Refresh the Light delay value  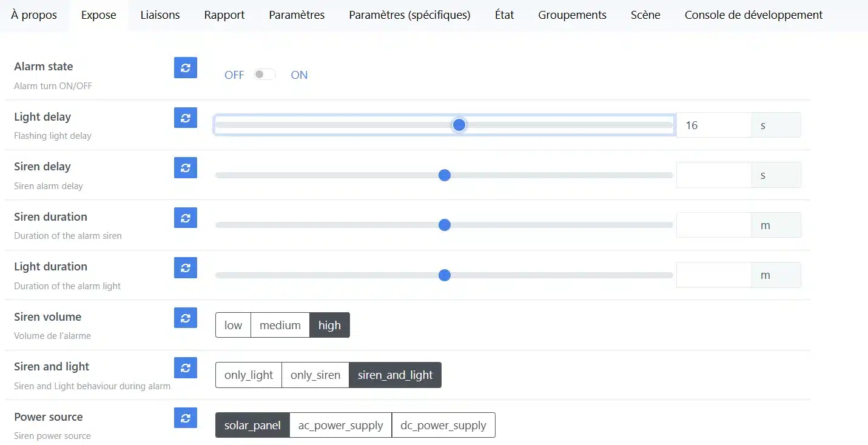186,118
